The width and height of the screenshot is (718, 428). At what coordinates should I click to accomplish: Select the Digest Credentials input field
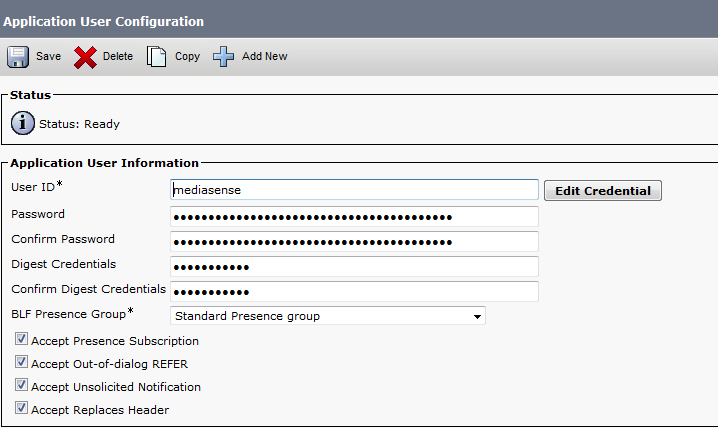[354, 266]
